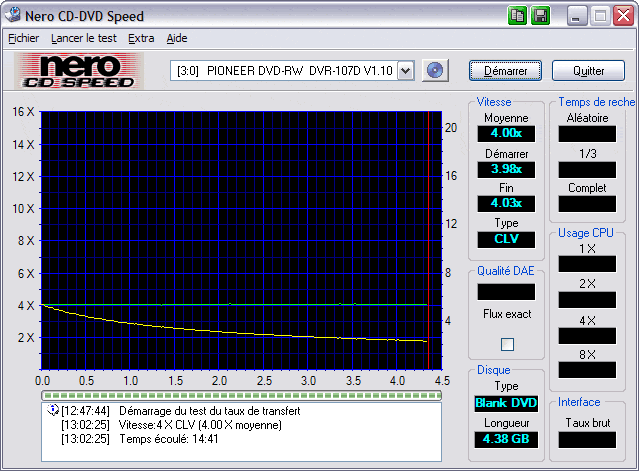Click the empty 4X CPU usage box
The width and height of the screenshot is (639, 471).
[587, 336]
